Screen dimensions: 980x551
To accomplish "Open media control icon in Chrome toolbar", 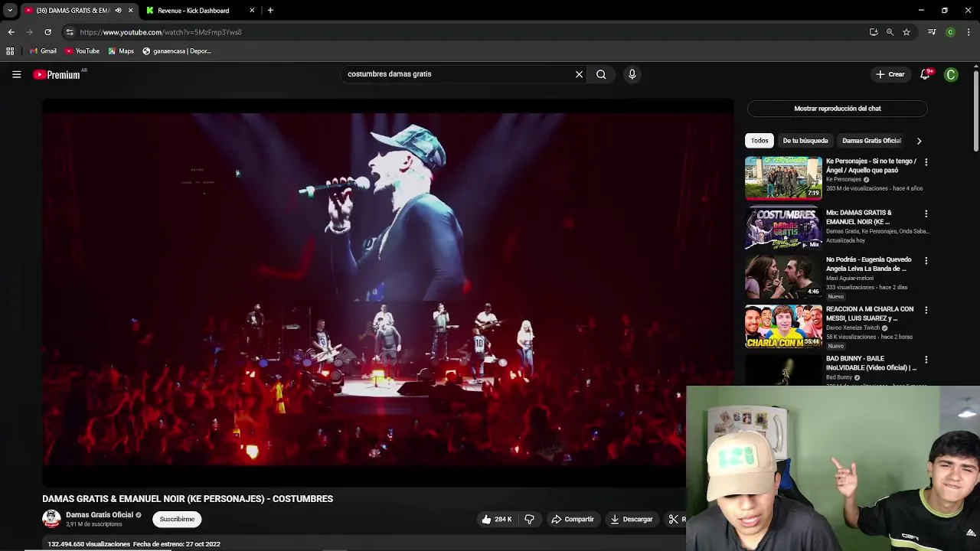I will pos(932,32).
